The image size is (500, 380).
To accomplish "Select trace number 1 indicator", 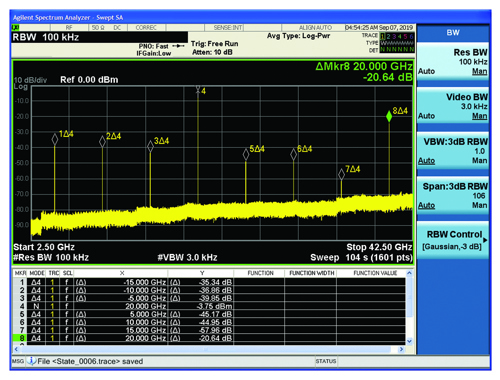I will click(382, 36).
